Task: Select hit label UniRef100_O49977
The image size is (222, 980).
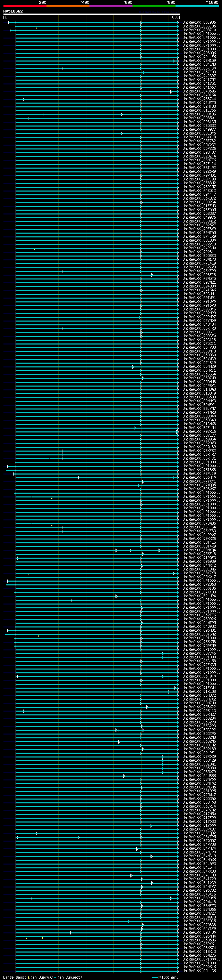Action: click(x=199, y=129)
